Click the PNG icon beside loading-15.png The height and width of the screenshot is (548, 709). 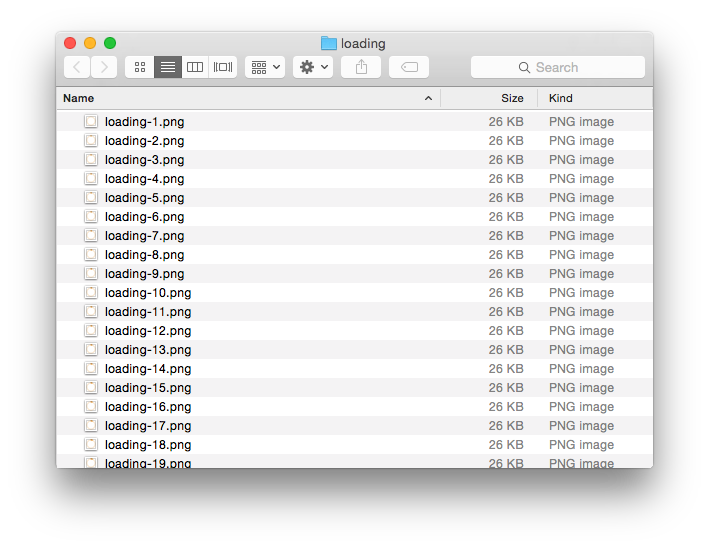(91, 387)
